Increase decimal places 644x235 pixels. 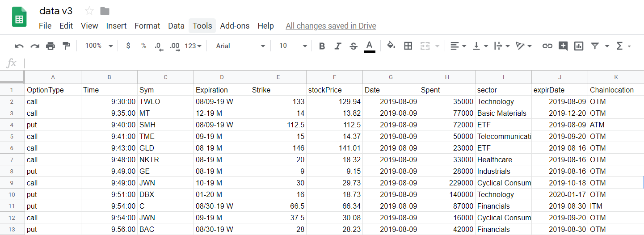tap(175, 46)
